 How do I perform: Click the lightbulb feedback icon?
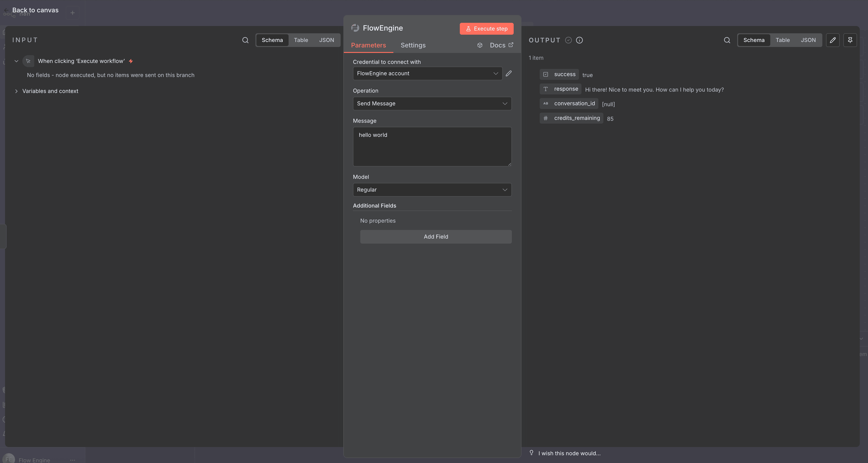tap(531, 453)
